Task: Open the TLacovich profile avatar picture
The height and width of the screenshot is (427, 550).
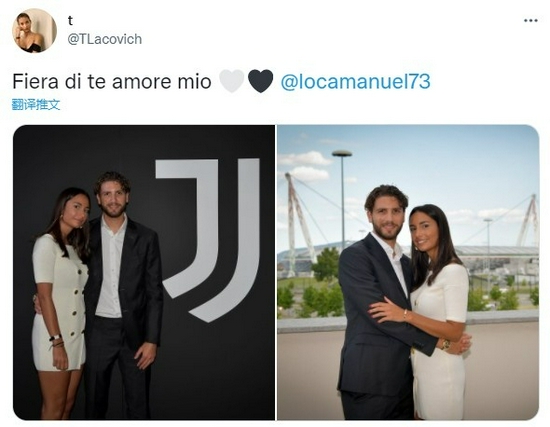Action: tap(34, 31)
